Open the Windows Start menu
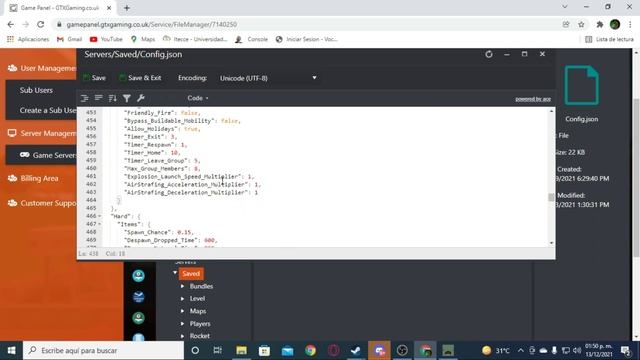Image resolution: width=640 pixels, height=360 pixels. tap(11, 350)
